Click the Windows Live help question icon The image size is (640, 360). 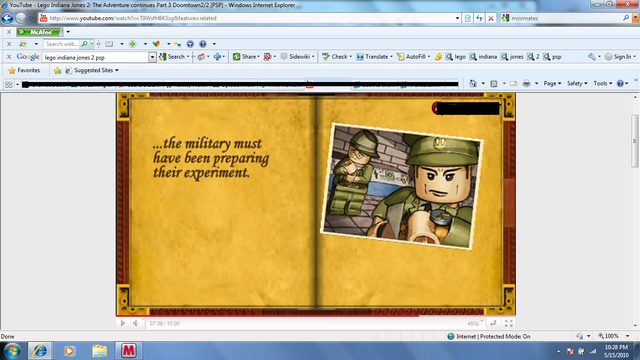(x=203, y=44)
